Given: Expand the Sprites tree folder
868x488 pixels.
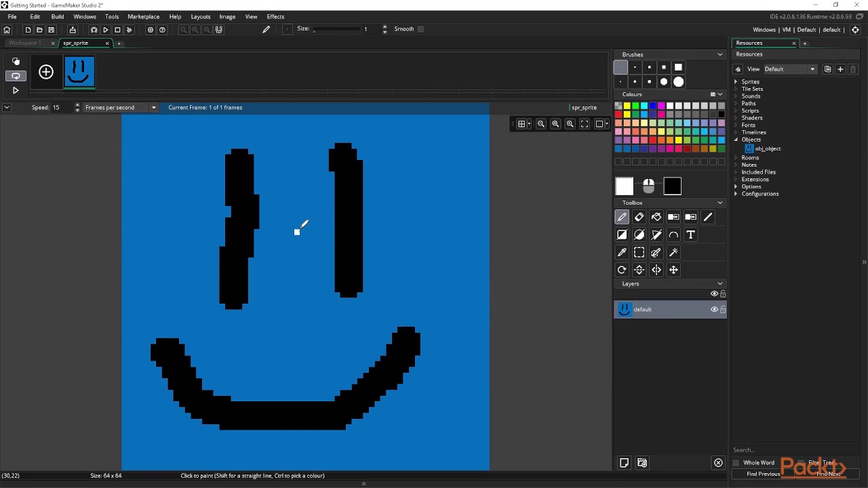Looking at the screenshot, I should [736, 82].
